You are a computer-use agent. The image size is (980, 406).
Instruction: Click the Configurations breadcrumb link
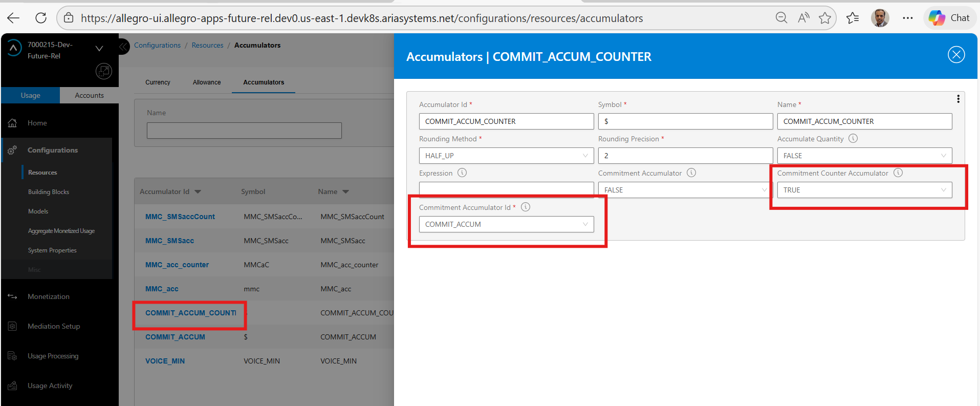157,45
